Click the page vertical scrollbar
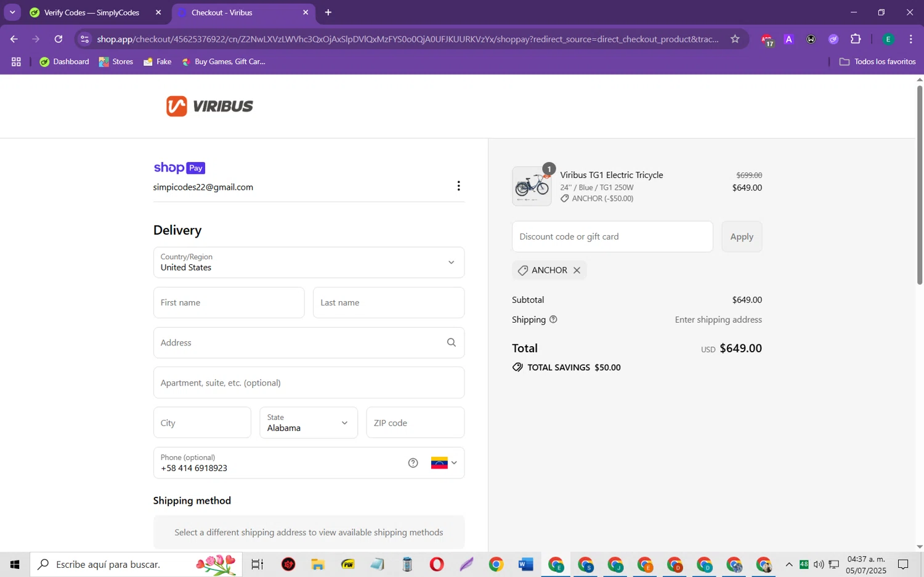The width and height of the screenshot is (924, 577). tap(920, 185)
